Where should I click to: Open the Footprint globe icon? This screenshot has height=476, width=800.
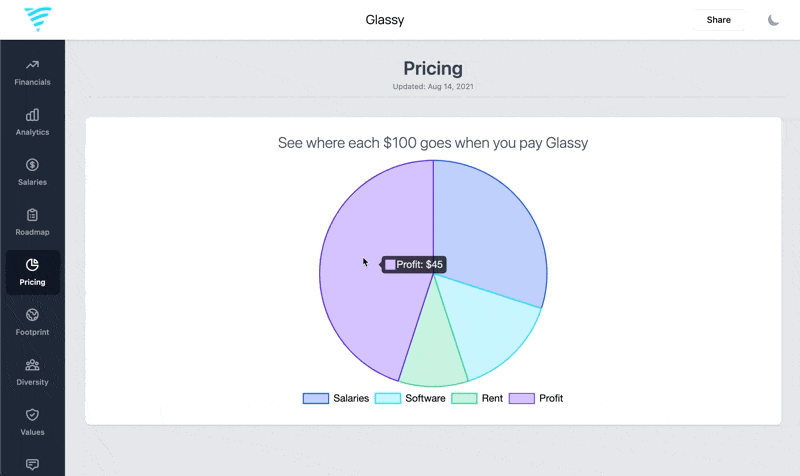pos(32,315)
